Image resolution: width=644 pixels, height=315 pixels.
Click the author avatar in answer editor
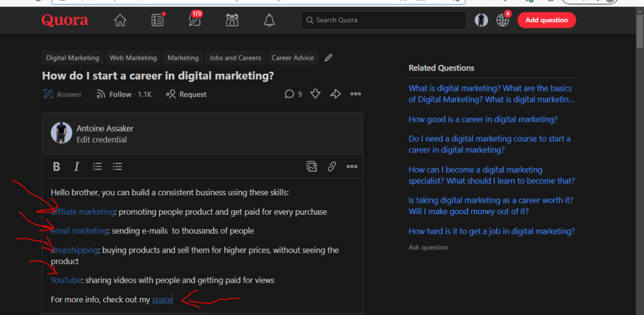(x=62, y=133)
